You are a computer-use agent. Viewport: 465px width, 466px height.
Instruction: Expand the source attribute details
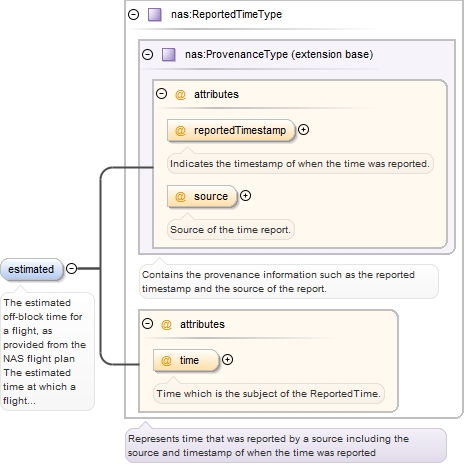click(x=246, y=196)
